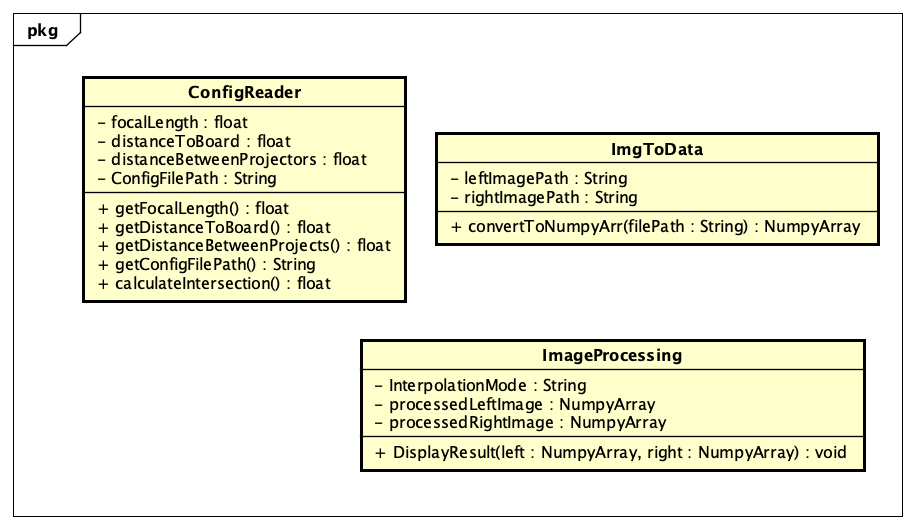Select the DisplayResult operation in ImageProcessing

click(610, 452)
